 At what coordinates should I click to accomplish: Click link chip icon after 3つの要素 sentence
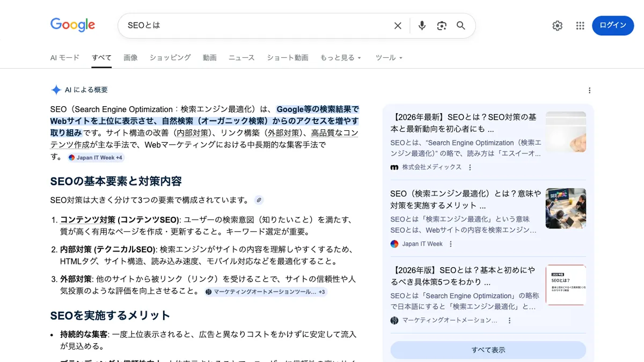coord(259,200)
